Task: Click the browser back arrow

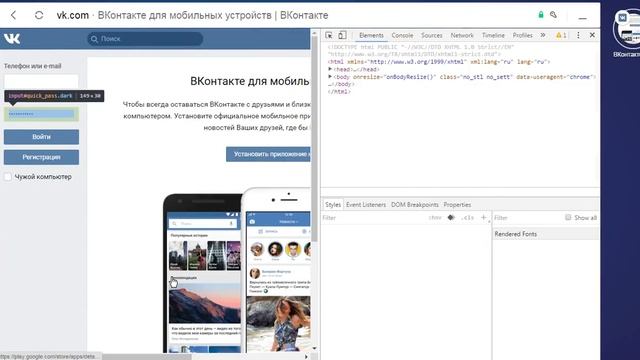Action: pos(13,15)
